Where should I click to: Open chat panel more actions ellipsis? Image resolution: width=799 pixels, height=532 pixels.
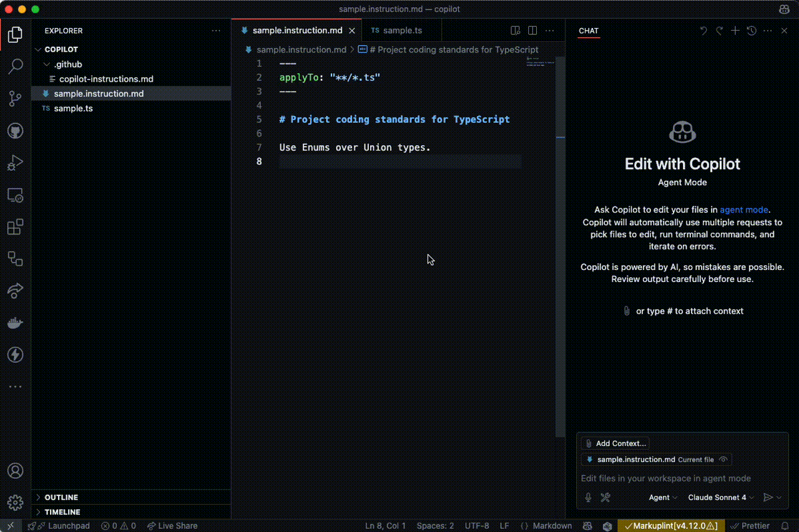click(x=768, y=31)
